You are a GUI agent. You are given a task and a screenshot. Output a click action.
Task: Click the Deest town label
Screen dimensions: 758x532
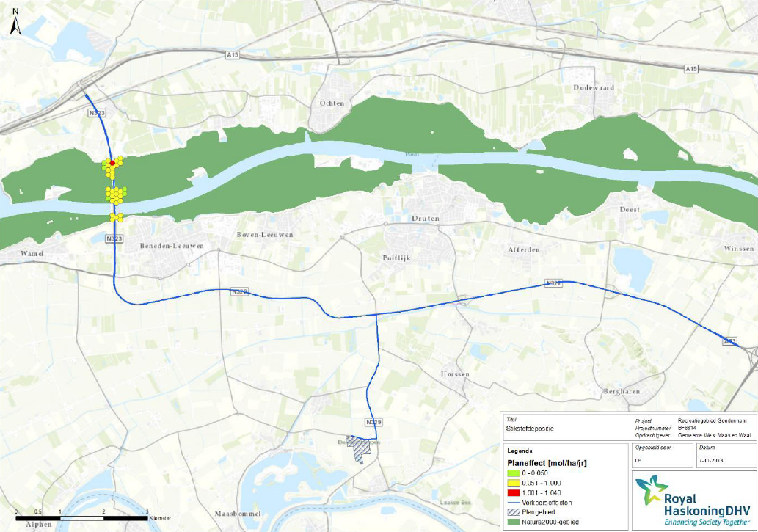click(630, 209)
